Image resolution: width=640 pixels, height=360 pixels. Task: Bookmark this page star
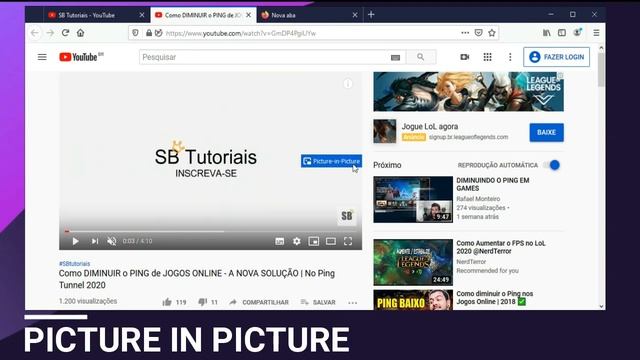point(492,33)
